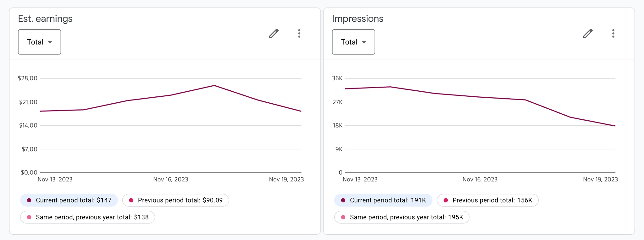644x240 pixels.
Task: Click the pink dot of Impressions previous year
Action: coord(343,217)
